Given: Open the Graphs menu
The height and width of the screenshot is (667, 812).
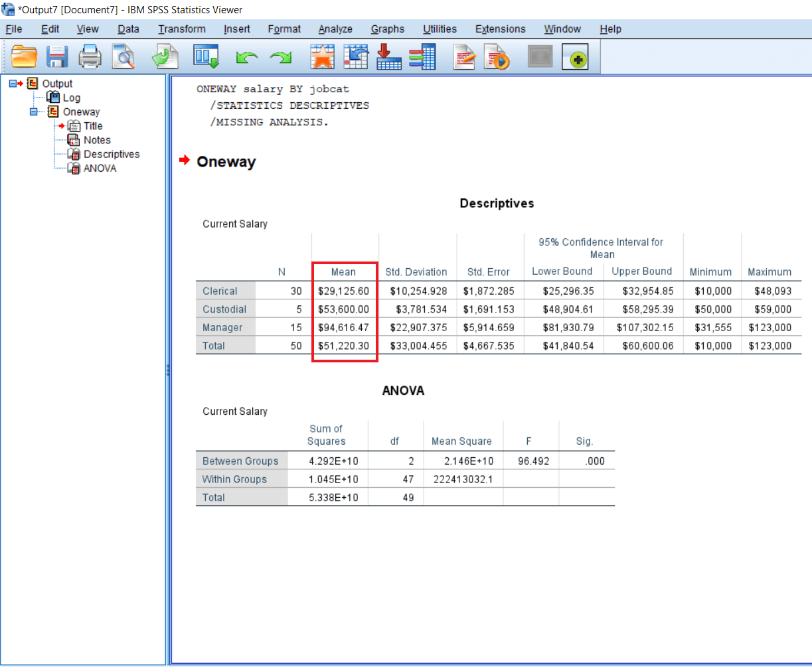Looking at the screenshot, I should click(388, 29).
